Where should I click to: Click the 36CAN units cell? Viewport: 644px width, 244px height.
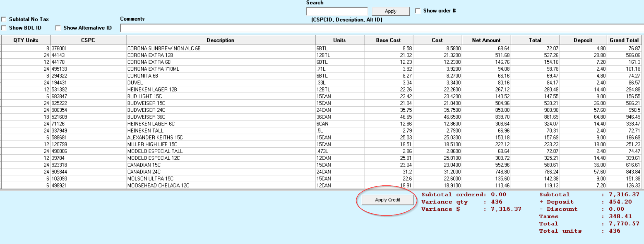339,117
